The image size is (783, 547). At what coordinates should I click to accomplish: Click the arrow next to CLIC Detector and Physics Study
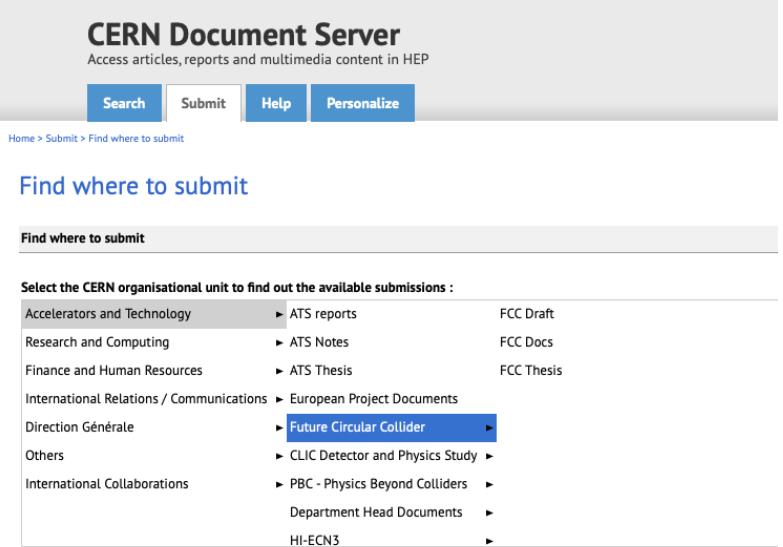point(489,456)
